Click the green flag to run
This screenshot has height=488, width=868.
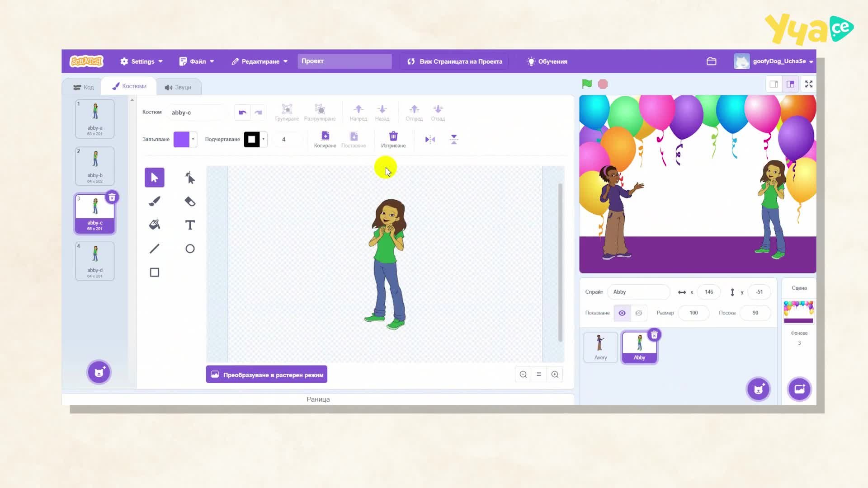click(587, 84)
